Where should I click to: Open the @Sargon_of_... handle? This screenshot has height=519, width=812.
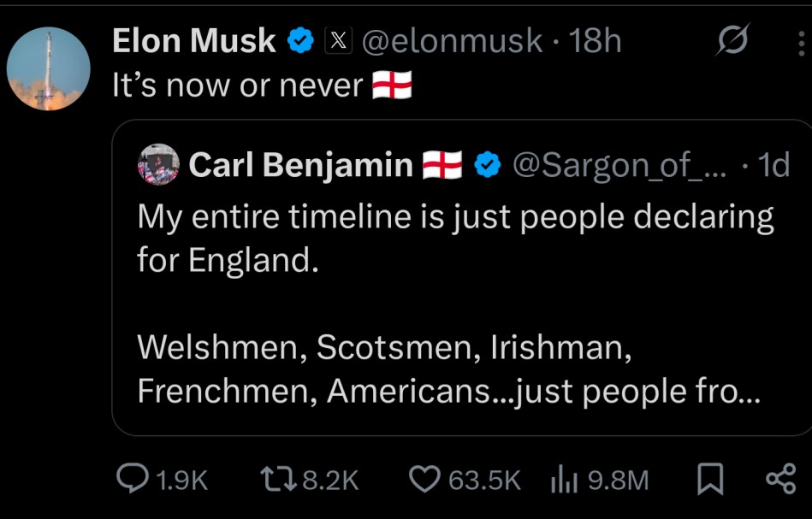(x=617, y=164)
